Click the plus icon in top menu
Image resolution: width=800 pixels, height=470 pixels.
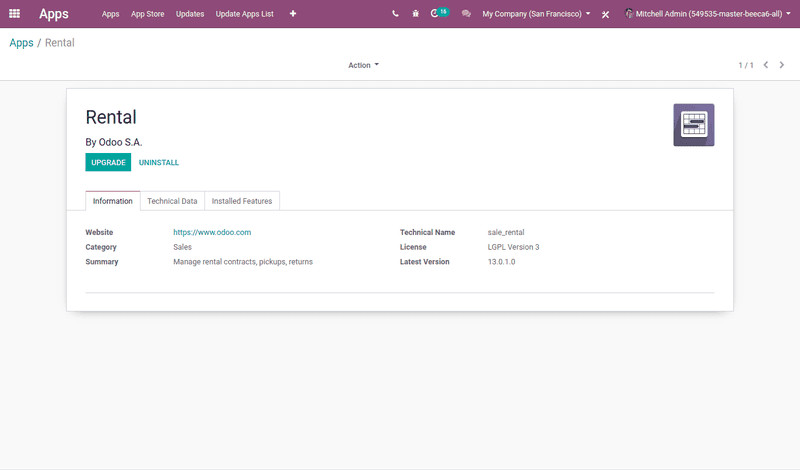[293, 14]
